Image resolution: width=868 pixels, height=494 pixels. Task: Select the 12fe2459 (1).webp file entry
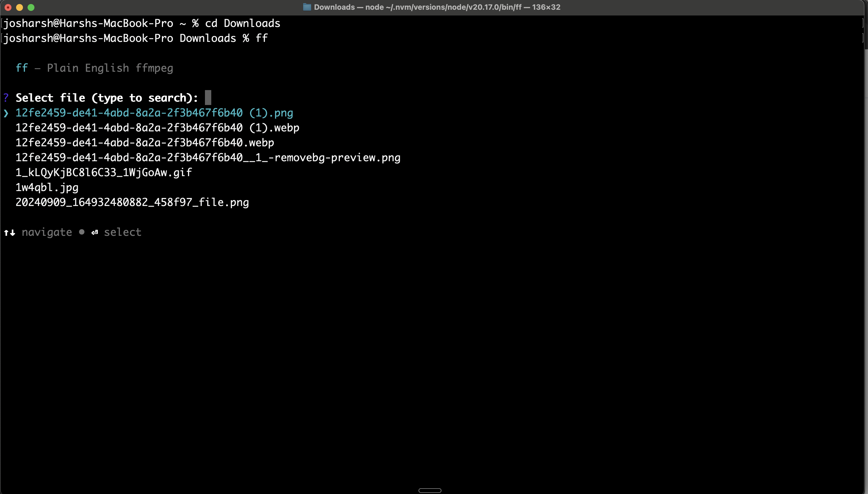157,128
